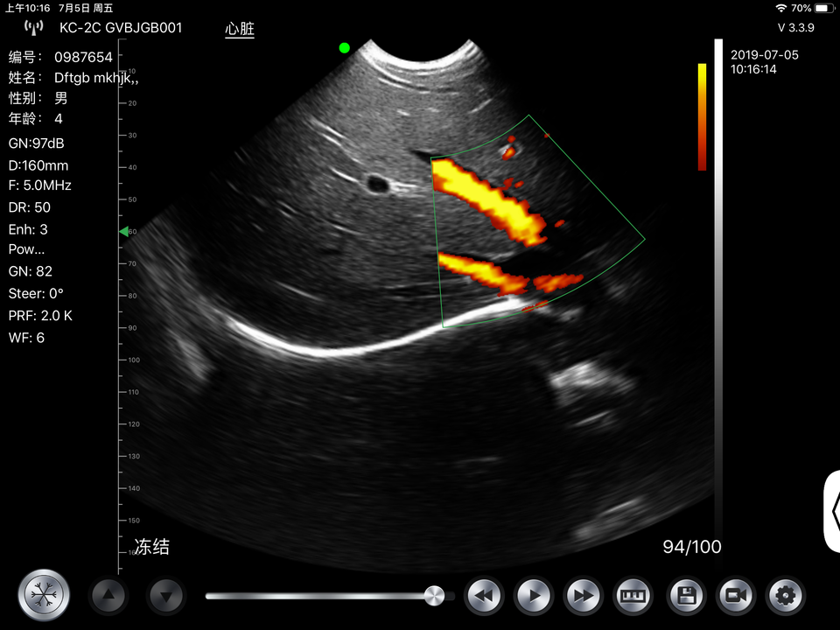Click the KC-2C GVBJGB001 probe name
The width and height of the screenshot is (840, 630).
[121, 28]
